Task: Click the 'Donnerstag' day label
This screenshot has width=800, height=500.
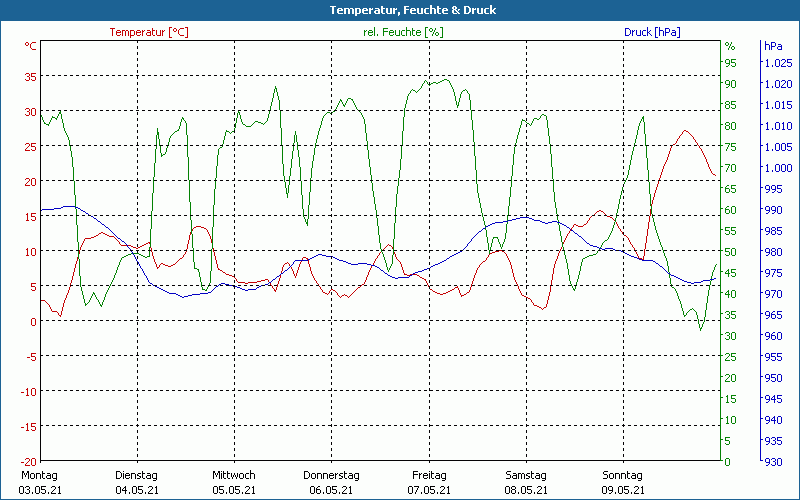Action: coord(331,476)
